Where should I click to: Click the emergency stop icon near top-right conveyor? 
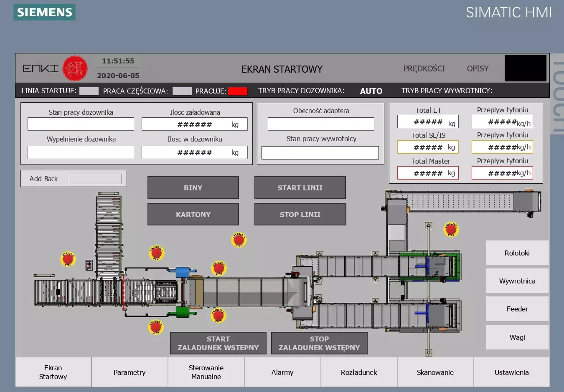pos(451,229)
